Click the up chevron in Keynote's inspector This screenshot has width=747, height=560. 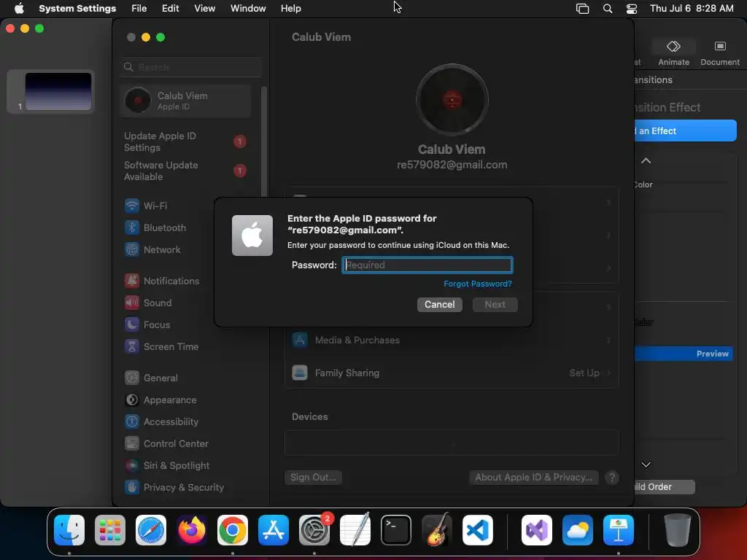tap(646, 161)
